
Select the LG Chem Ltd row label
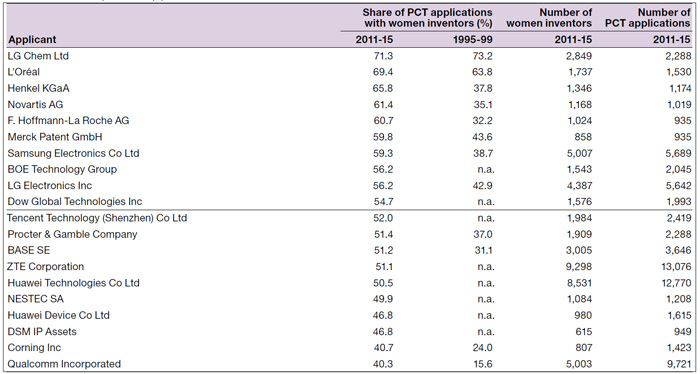point(38,56)
